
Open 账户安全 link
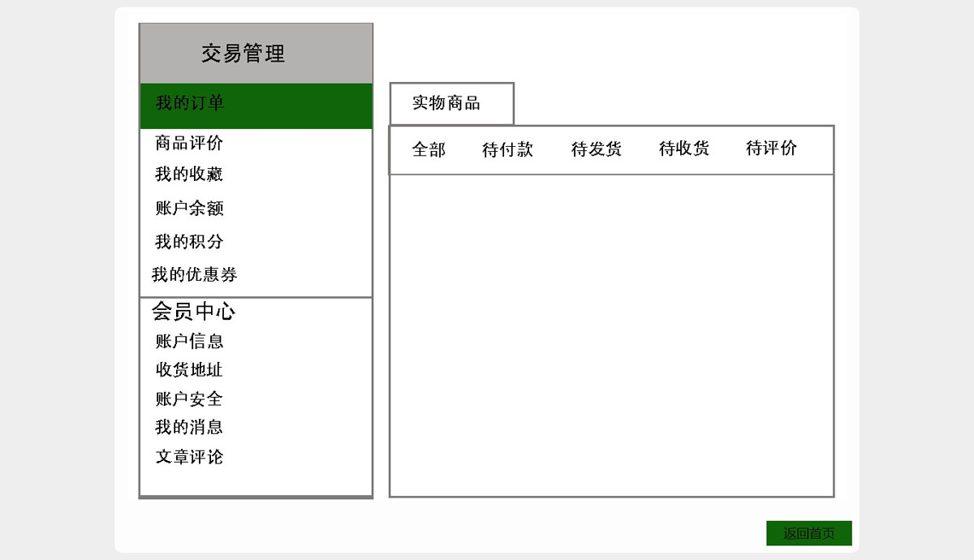pos(189,398)
